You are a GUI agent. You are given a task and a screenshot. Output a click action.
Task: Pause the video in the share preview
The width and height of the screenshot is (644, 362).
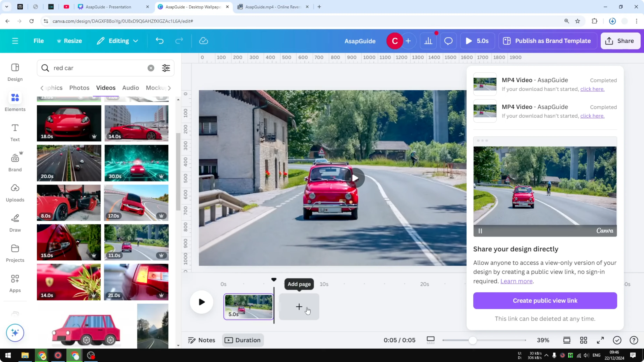480,231
